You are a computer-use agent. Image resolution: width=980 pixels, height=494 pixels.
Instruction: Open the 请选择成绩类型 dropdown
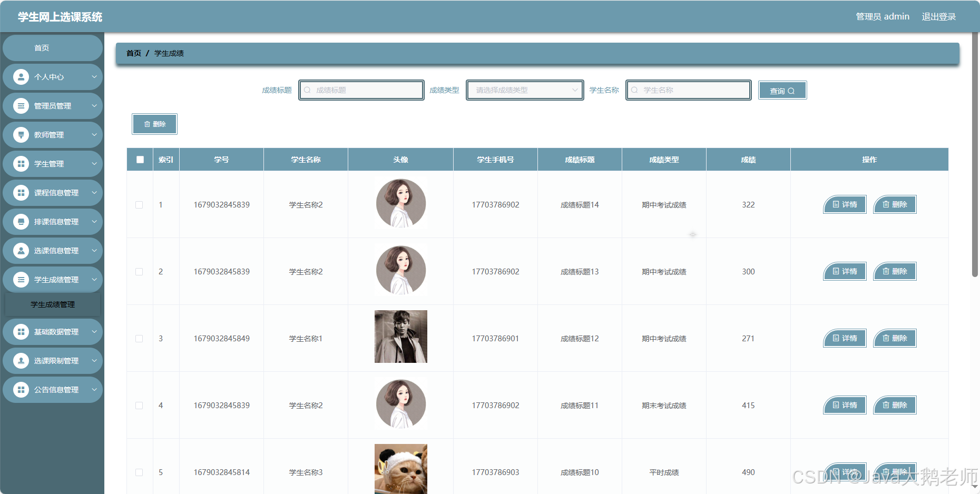(525, 90)
